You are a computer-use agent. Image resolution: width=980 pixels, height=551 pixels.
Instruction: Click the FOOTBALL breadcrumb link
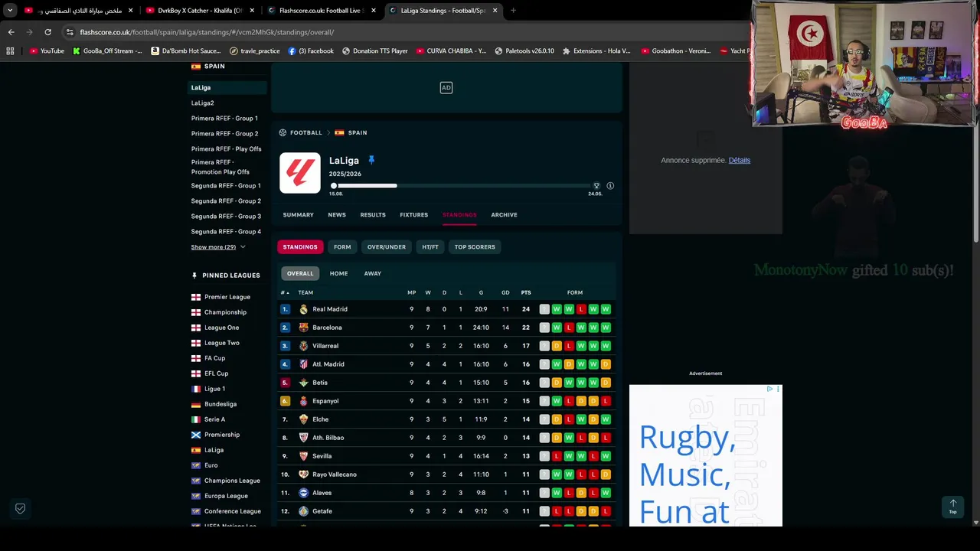click(x=306, y=132)
